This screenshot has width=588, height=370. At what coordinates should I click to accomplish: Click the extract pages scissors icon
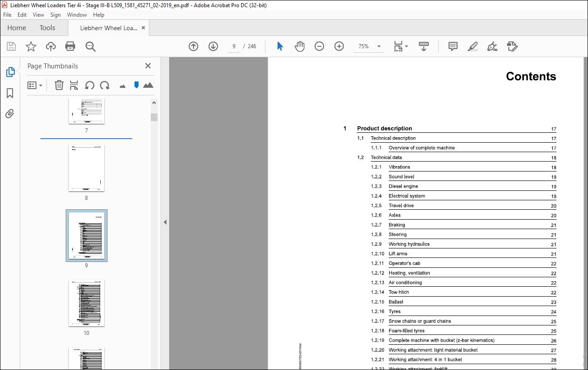74,85
